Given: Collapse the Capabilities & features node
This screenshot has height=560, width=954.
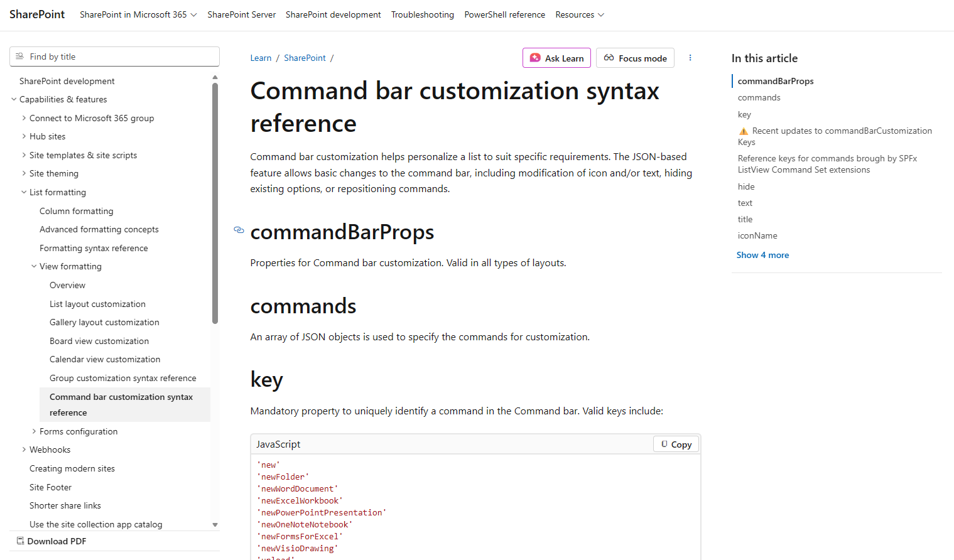Looking at the screenshot, I should coord(14,99).
